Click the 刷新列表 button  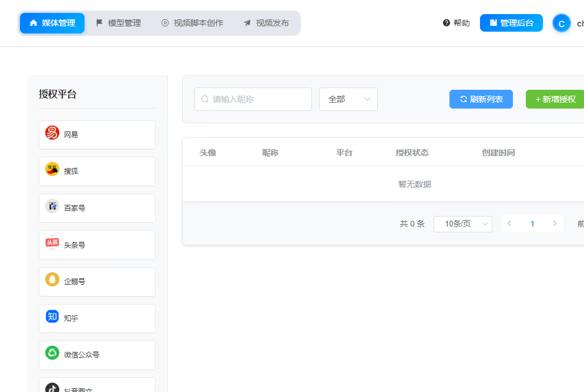[x=481, y=99]
